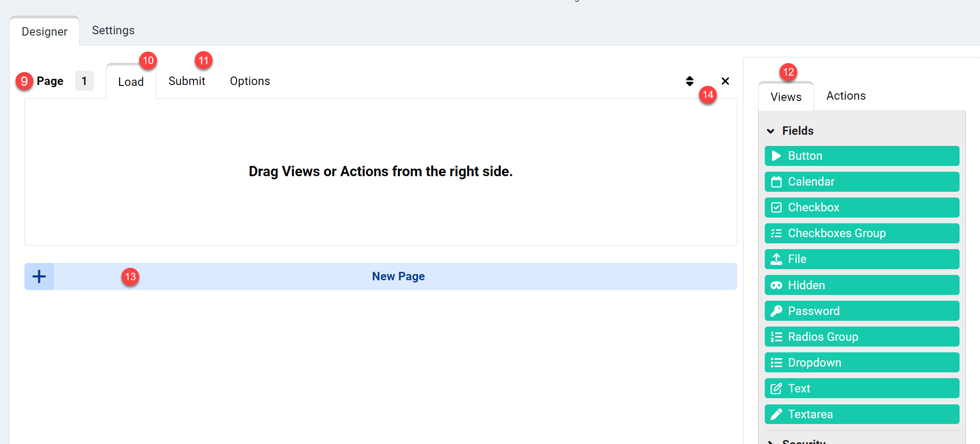980x444 pixels.
Task: Switch to the Settings tab
Action: (113, 30)
